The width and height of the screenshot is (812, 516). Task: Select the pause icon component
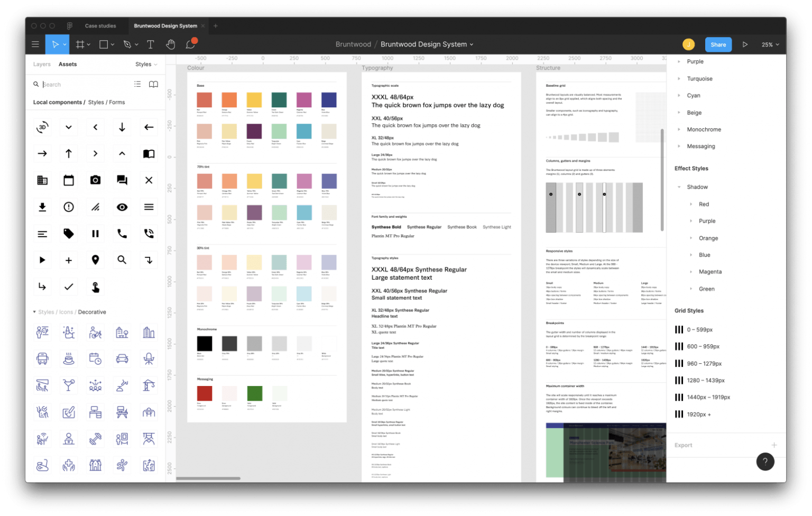(95, 234)
